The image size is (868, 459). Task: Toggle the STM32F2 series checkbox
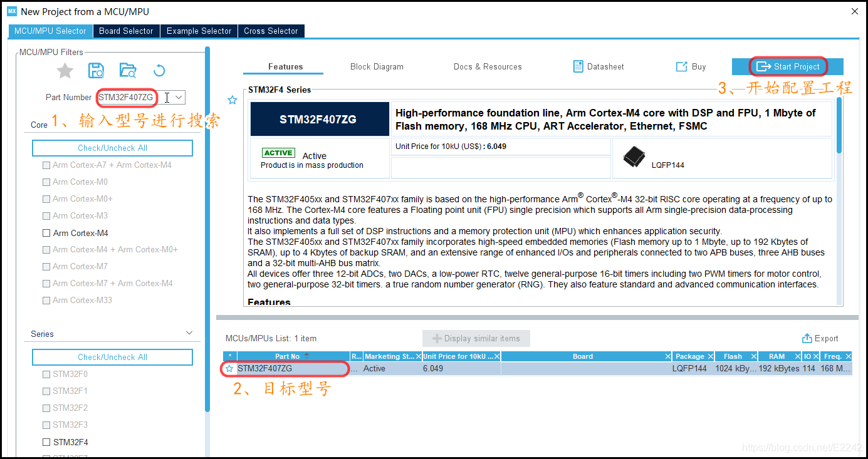click(46, 408)
